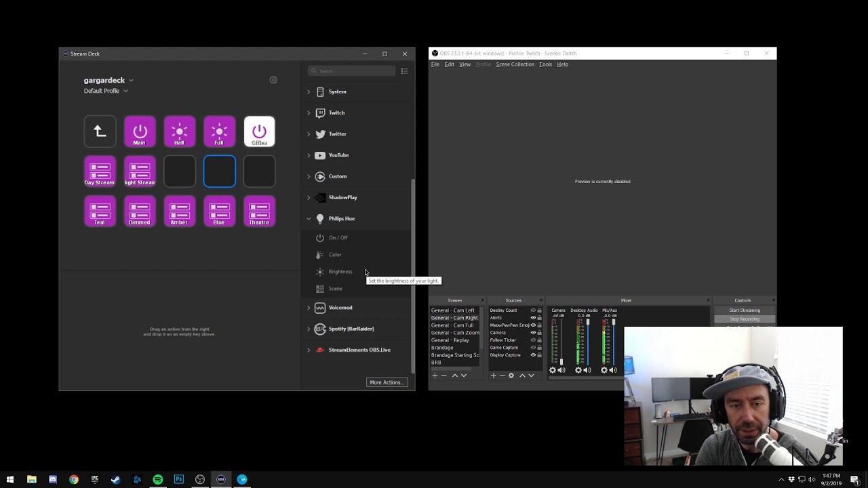Open the OBS Help menu
Screen dimensions: 868x488
point(562,64)
